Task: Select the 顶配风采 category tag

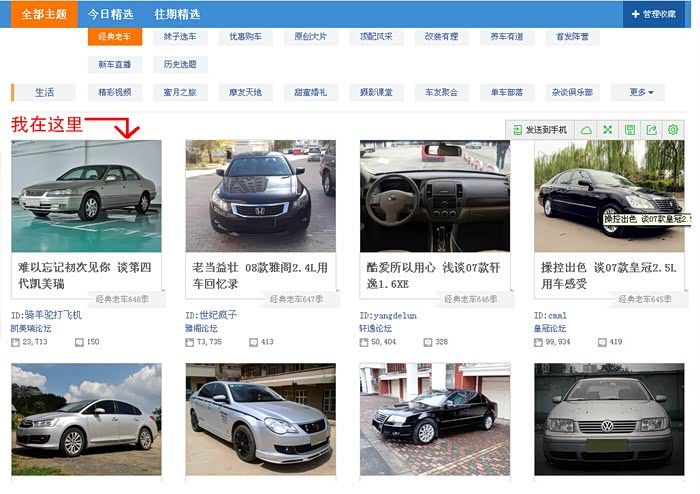Action: click(x=376, y=37)
